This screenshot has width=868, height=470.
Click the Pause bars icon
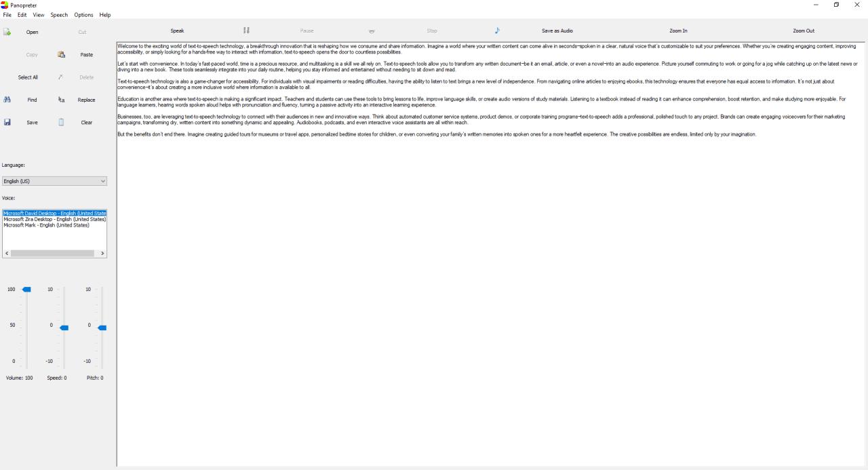pos(246,31)
